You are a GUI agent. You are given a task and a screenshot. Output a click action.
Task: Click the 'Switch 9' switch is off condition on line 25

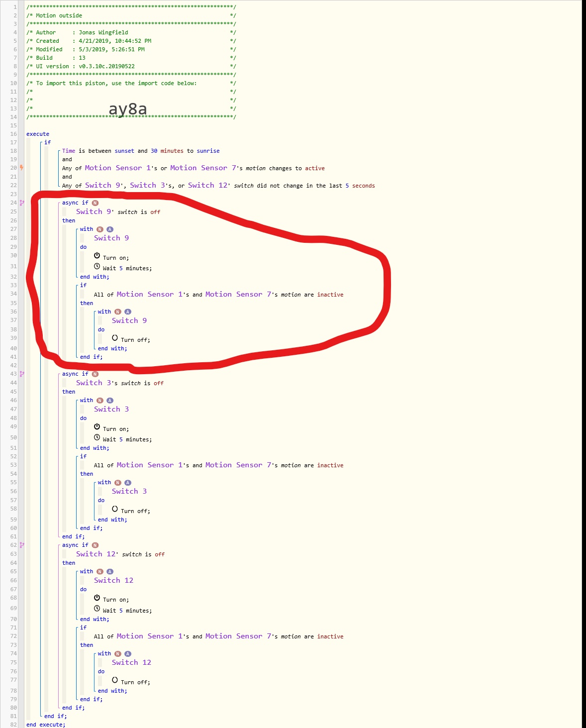[118, 211]
